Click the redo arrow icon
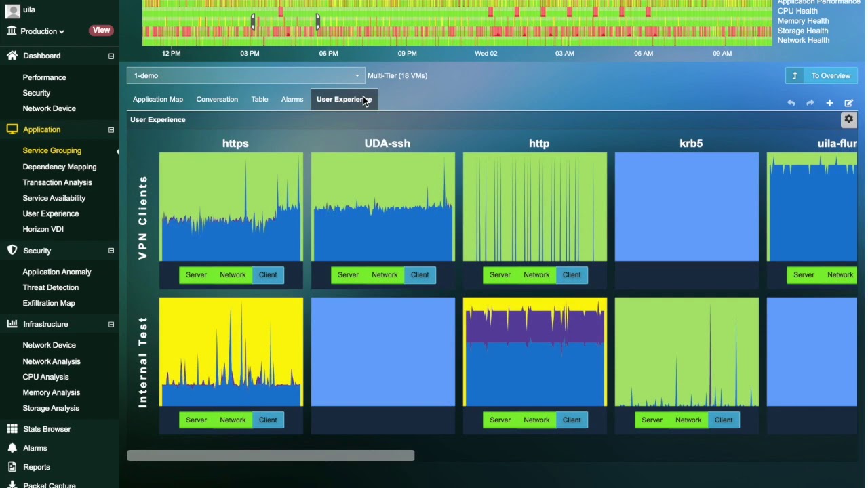 810,103
